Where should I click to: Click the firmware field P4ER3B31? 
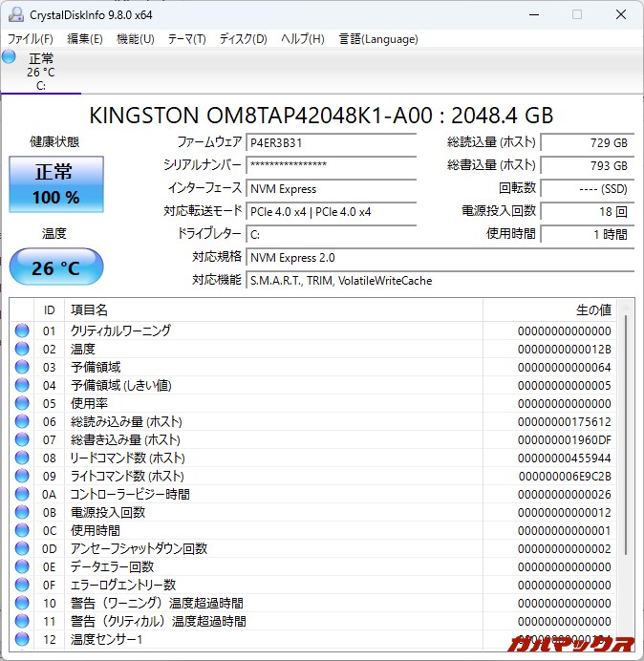pyautogui.click(x=331, y=143)
